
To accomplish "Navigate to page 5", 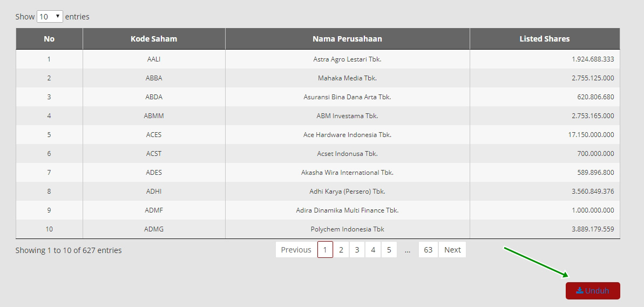I will click(x=389, y=250).
